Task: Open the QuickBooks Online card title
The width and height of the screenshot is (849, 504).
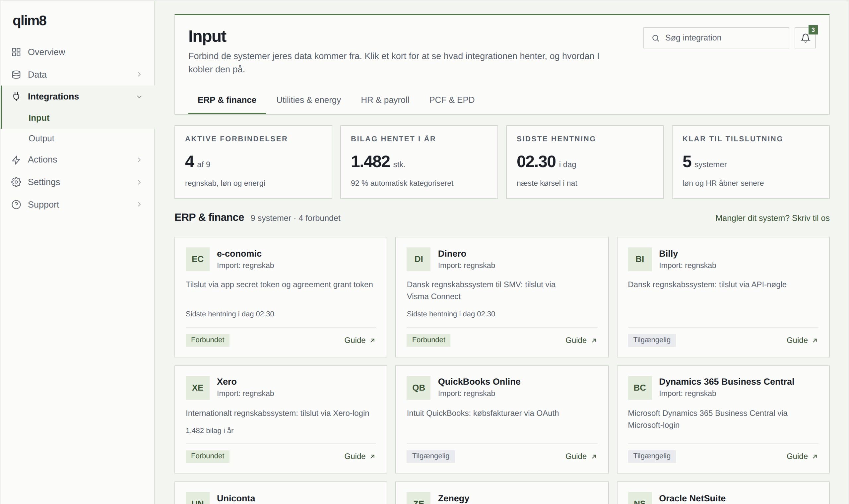Action: 479,382
